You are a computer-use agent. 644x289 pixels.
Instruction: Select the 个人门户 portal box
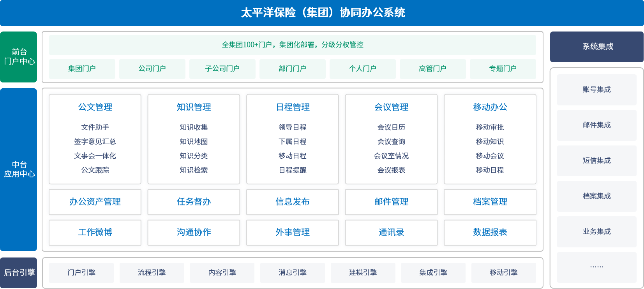[363, 69]
